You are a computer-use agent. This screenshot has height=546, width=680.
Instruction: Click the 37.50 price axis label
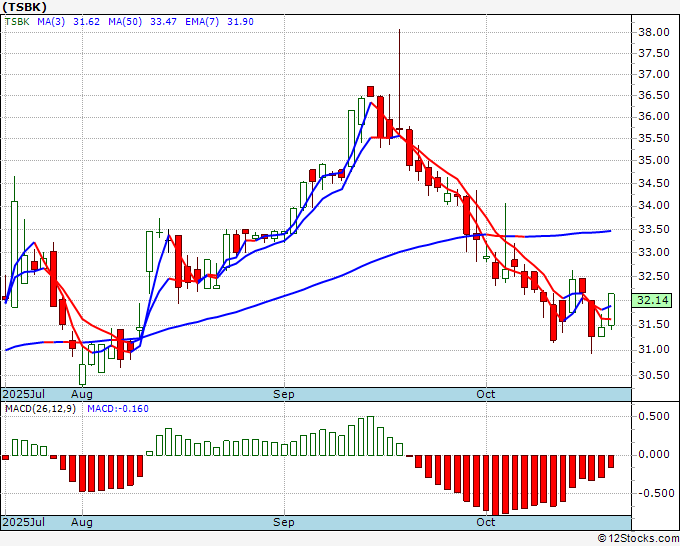[x=654, y=53]
